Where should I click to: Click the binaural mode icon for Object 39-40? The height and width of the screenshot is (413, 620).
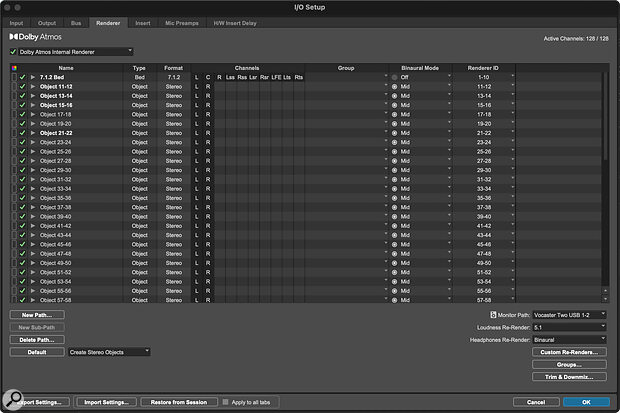tap(394, 217)
